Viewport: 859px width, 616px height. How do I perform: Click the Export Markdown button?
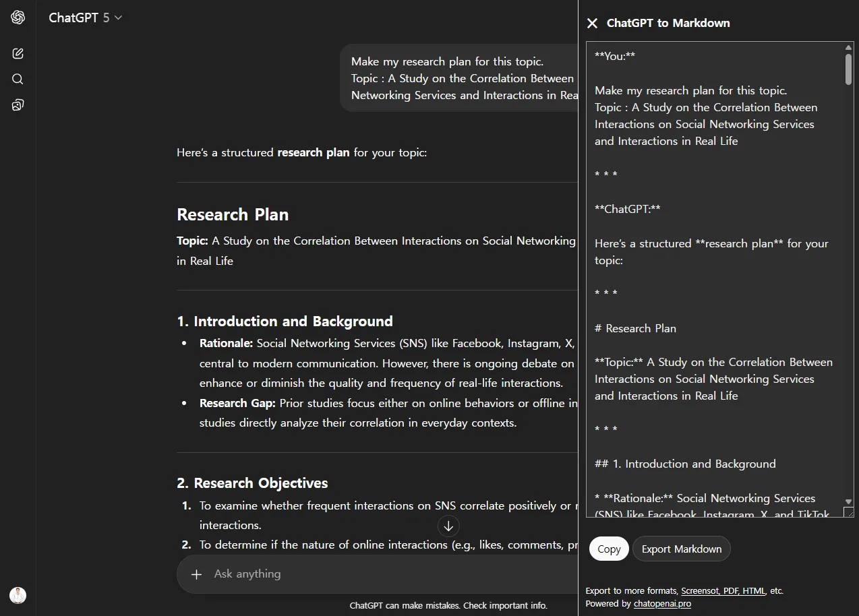(x=682, y=549)
